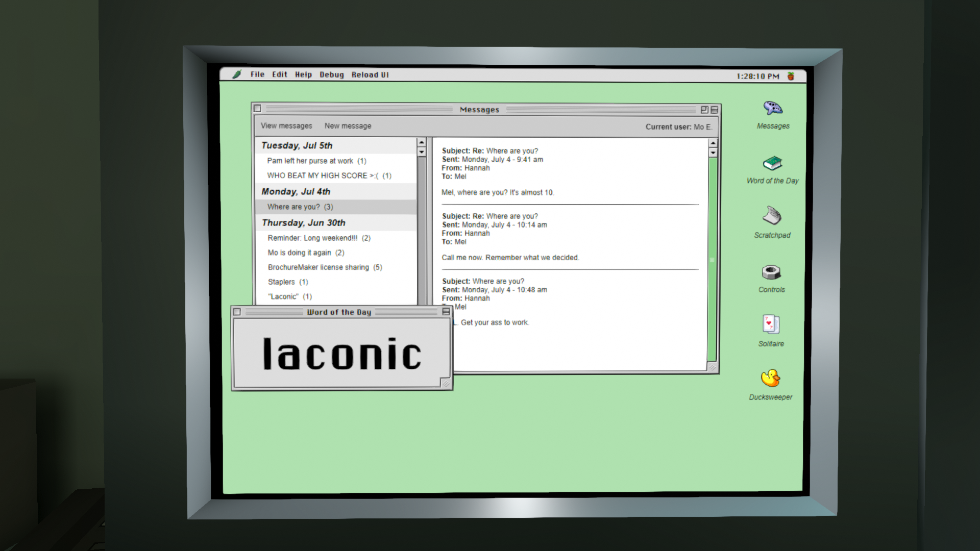Click the New message button

[348, 126]
